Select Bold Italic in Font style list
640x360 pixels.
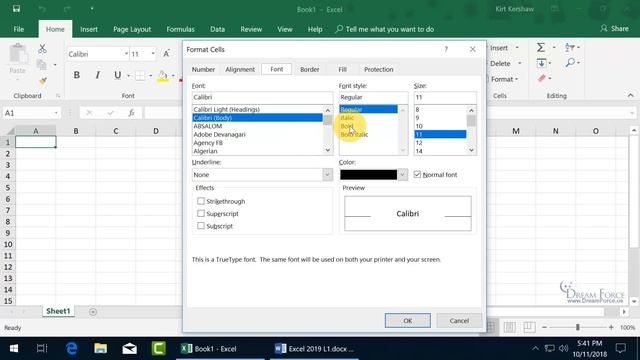click(354, 134)
